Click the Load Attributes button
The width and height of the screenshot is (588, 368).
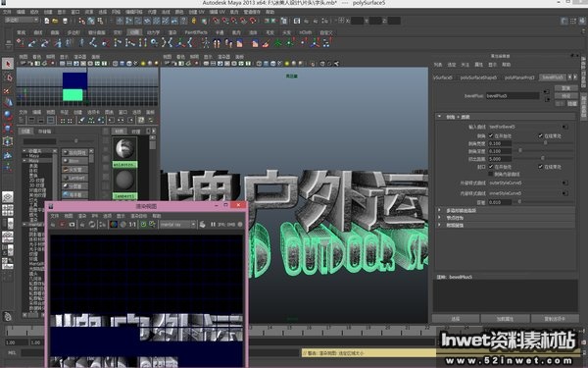click(505, 319)
